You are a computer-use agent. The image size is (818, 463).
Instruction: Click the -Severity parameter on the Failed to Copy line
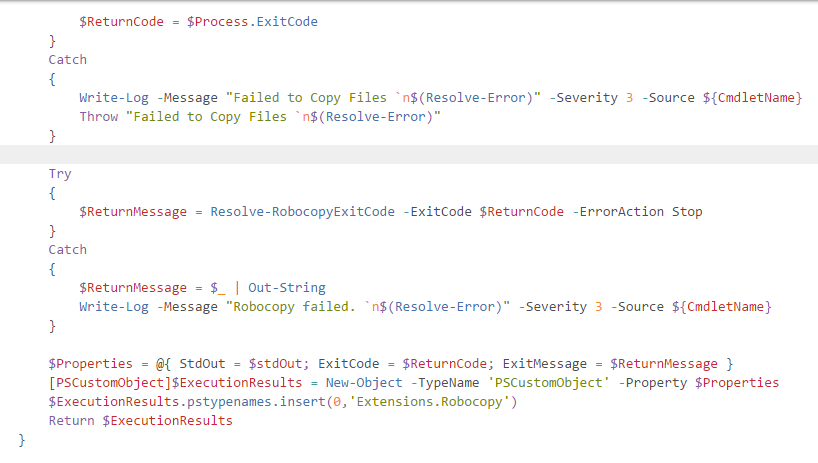click(x=583, y=98)
